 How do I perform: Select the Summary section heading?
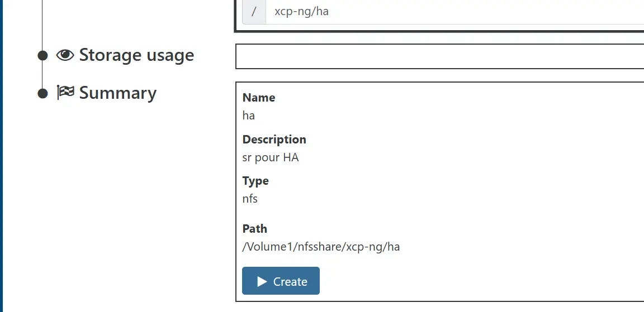click(x=117, y=93)
